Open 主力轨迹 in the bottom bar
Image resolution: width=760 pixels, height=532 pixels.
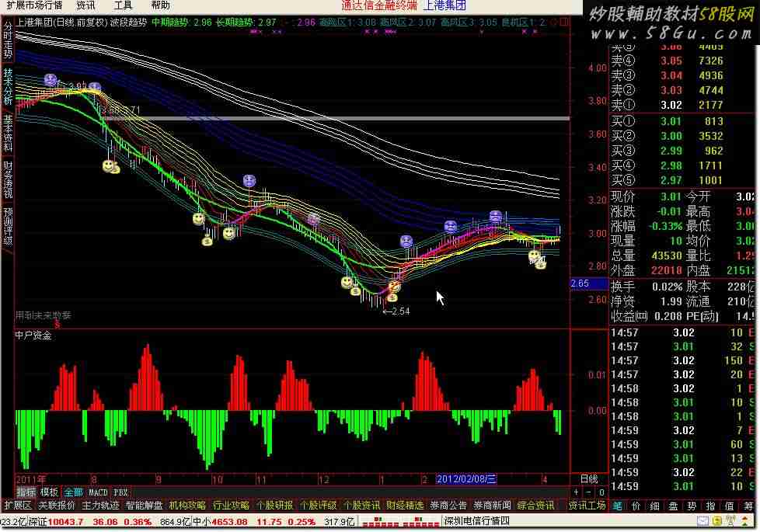tap(100, 506)
